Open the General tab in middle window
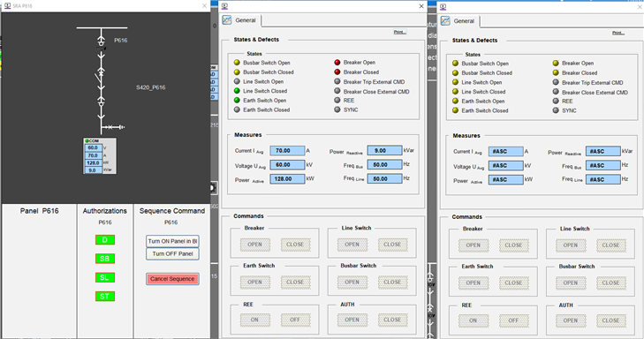The height and width of the screenshot is (339, 644). point(241,20)
